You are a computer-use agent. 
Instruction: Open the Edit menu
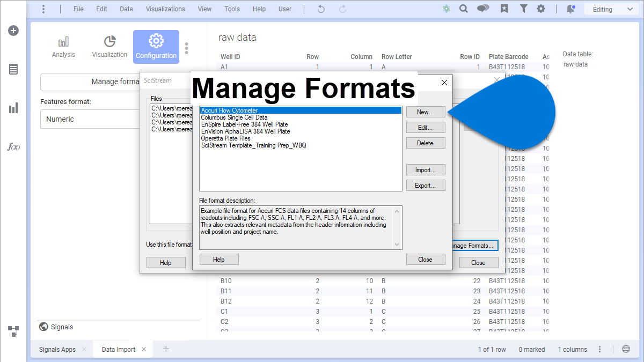101,9
